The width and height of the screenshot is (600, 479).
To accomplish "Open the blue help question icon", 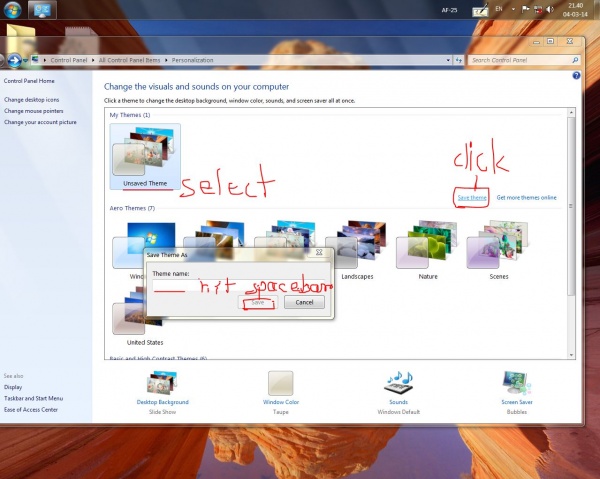I will [576, 75].
